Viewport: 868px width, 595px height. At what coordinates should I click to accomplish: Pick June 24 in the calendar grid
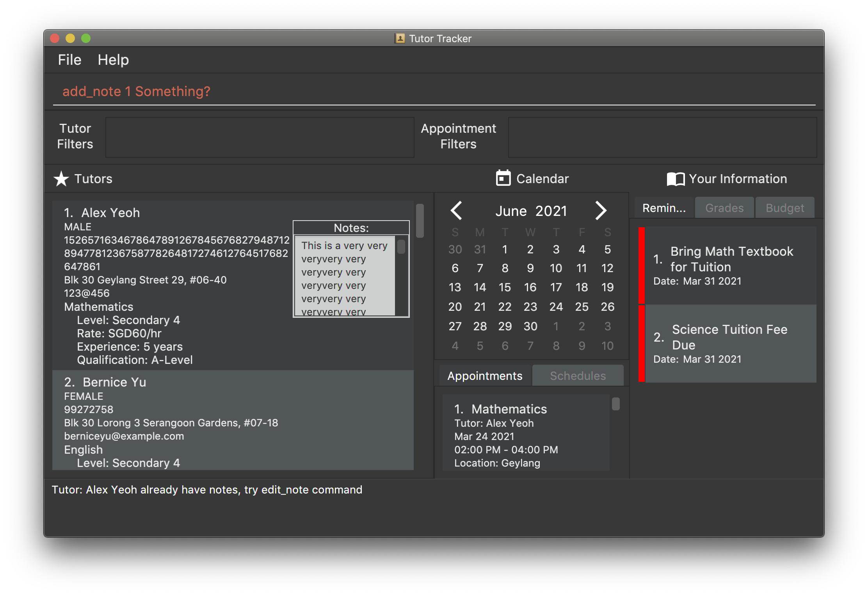(556, 307)
